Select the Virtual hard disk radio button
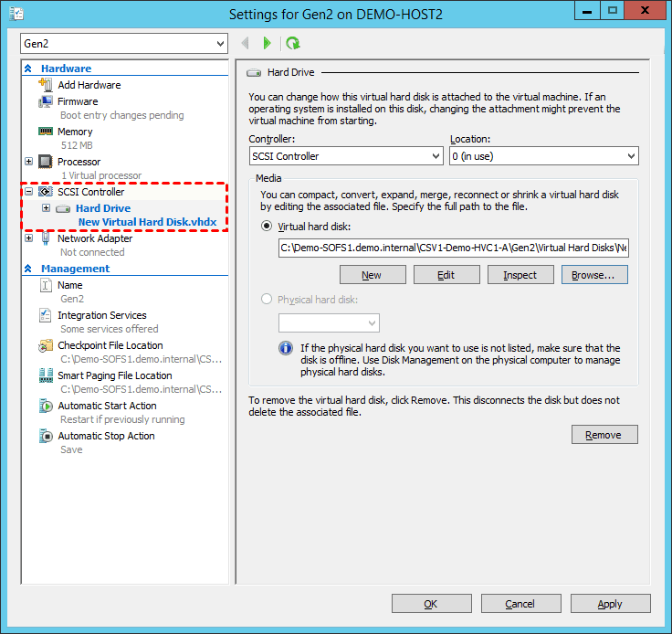Image resolution: width=672 pixels, height=634 pixels. click(267, 226)
